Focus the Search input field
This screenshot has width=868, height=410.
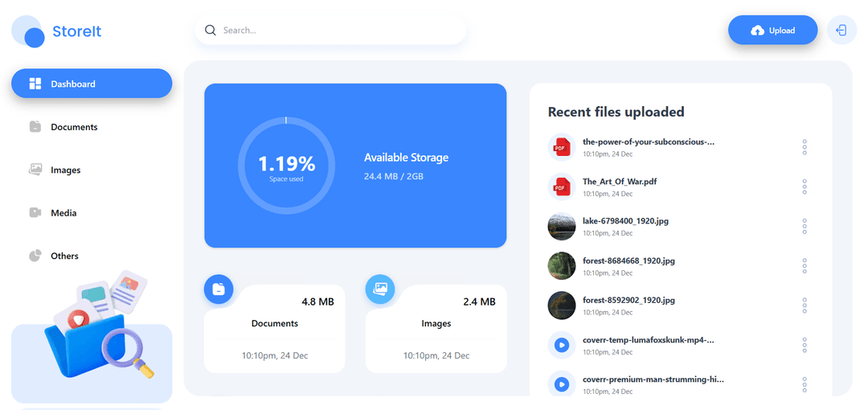(338, 31)
